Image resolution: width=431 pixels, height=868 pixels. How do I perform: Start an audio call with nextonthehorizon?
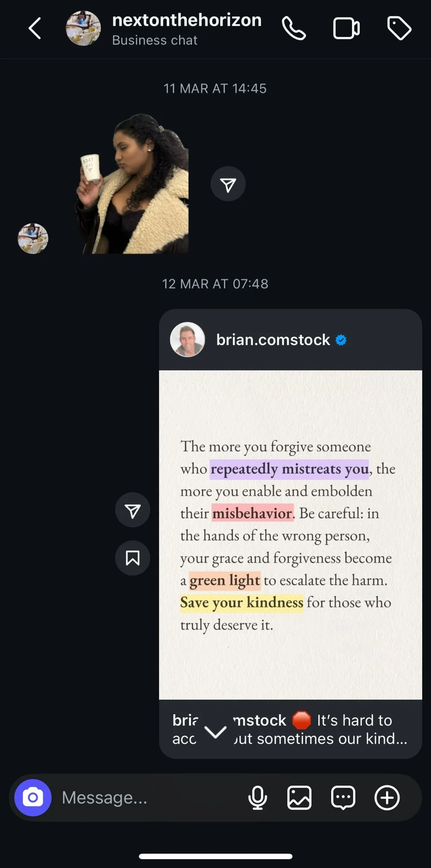(x=294, y=28)
